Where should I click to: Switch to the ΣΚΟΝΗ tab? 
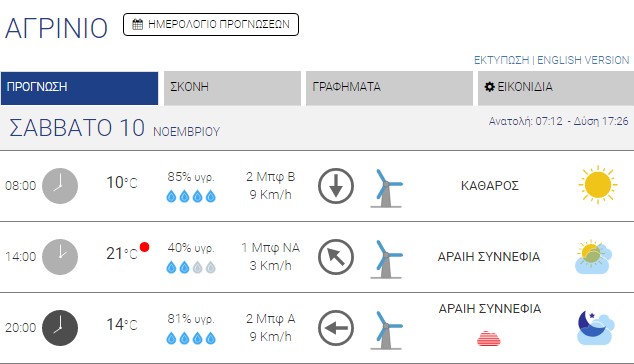click(232, 88)
